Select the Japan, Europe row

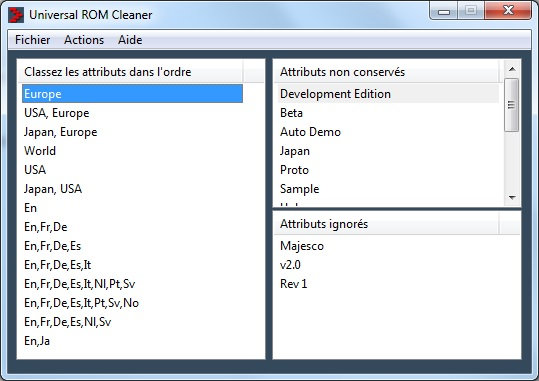pyautogui.click(x=132, y=132)
